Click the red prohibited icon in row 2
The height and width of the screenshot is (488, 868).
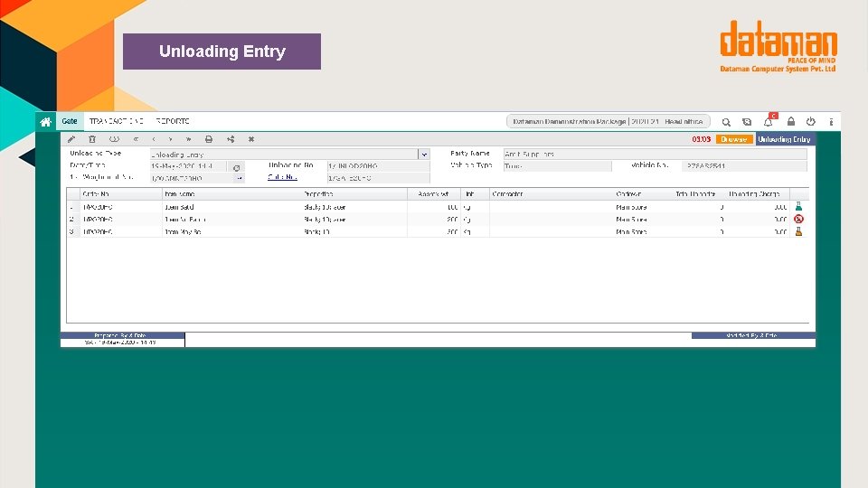tap(798, 219)
